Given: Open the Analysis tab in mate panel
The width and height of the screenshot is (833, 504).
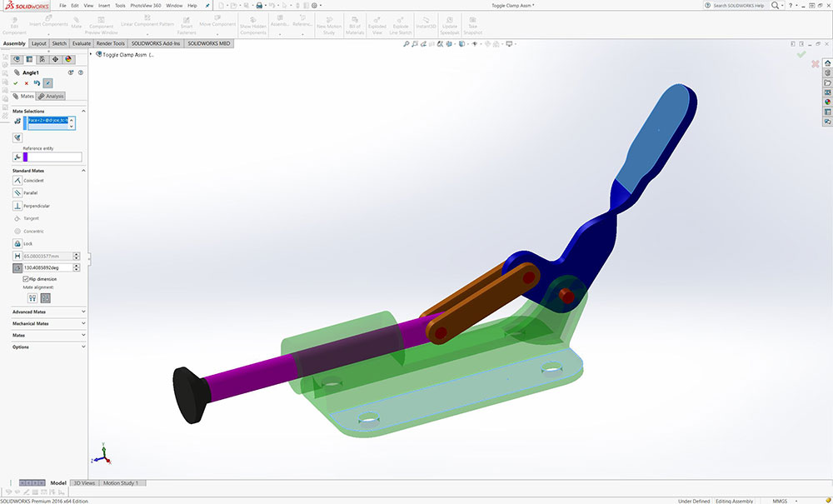Looking at the screenshot, I should 51,96.
